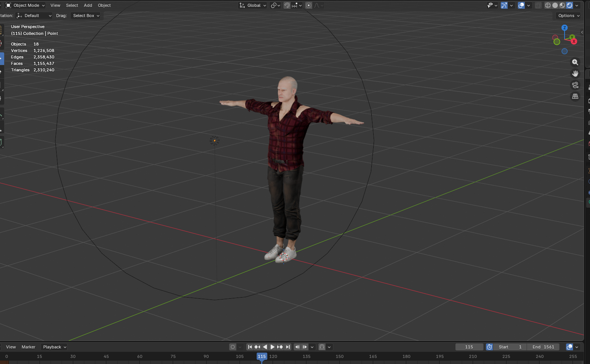The height and width of the screenshot is (364, 590).
Task: Click the 3D cursor at character's feet
Action: tap(284, 257)
